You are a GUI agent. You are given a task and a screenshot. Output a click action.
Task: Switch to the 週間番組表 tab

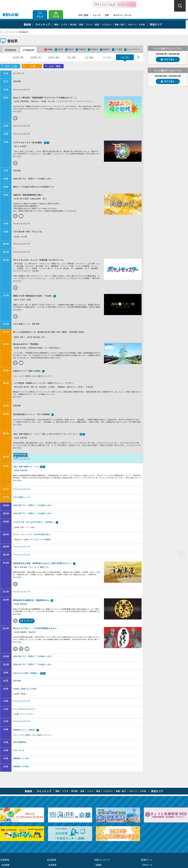[10, 50]
